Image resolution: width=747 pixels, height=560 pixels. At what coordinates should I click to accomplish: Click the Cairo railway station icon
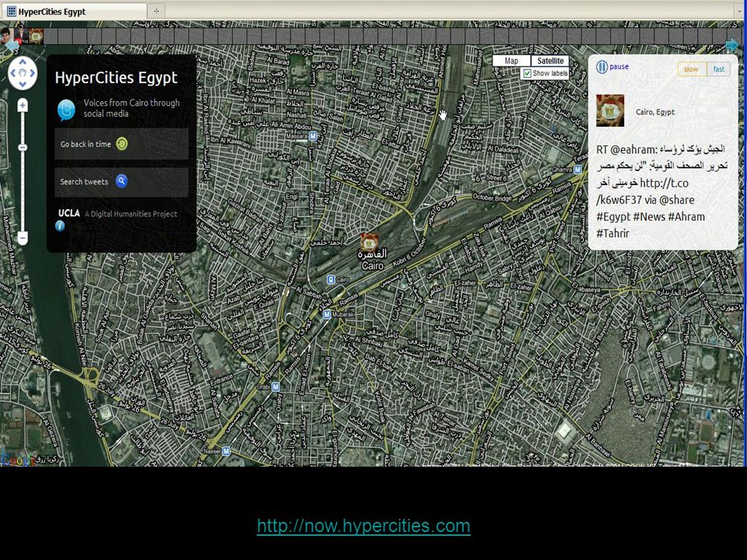coord(331,279)
